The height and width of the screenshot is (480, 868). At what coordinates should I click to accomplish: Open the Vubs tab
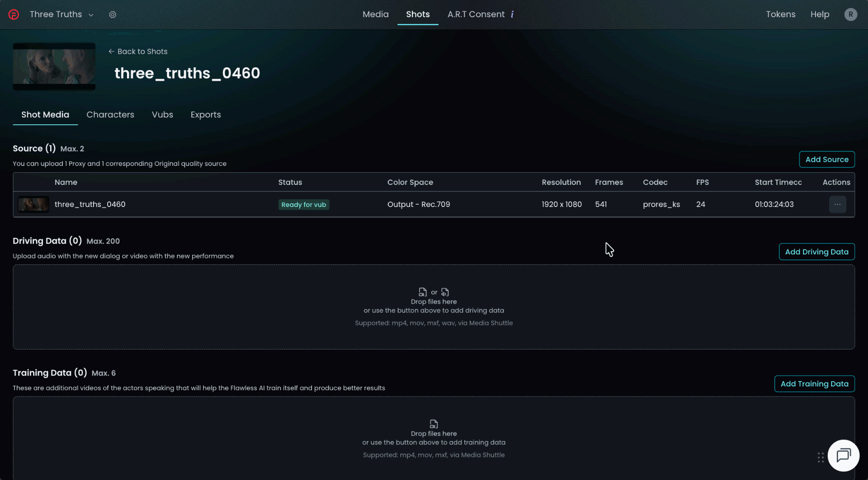[x=162, y=115]
